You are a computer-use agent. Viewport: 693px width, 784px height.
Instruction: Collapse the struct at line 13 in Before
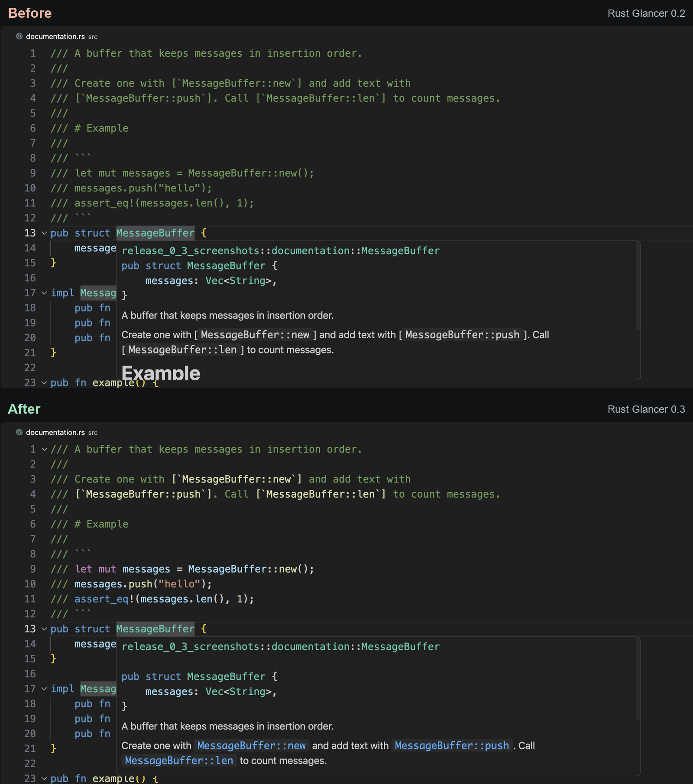pyautogui.click(x=44, y=233)
